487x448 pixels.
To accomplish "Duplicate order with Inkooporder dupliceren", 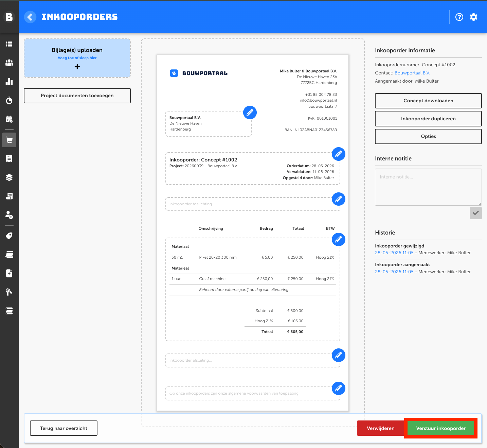I will (428, 119).
